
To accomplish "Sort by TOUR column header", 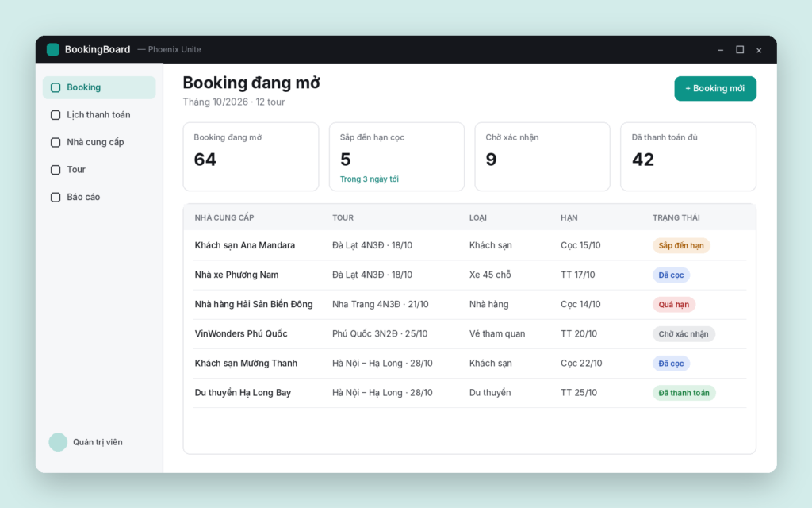I will [x=343, y=217].
